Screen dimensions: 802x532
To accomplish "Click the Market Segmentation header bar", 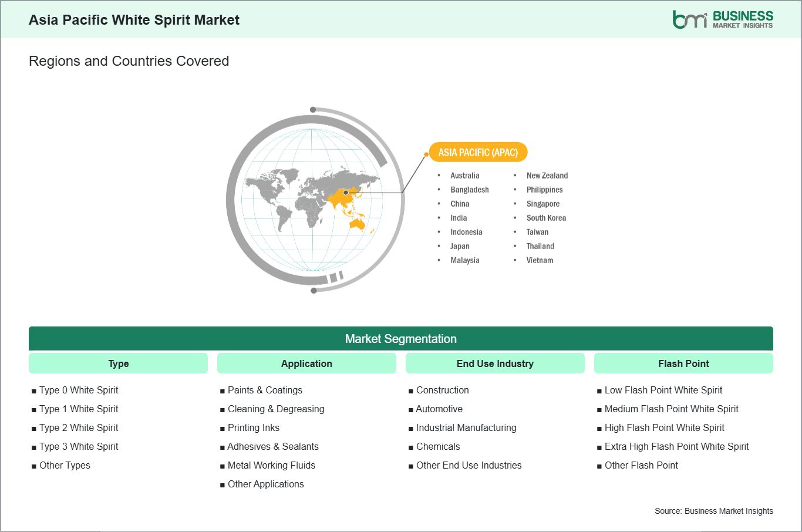I will tap(401, 339).
